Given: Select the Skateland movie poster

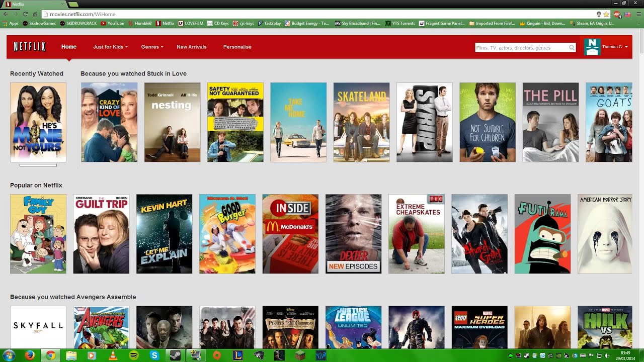Looking at the screenshot, I should 361,122.
